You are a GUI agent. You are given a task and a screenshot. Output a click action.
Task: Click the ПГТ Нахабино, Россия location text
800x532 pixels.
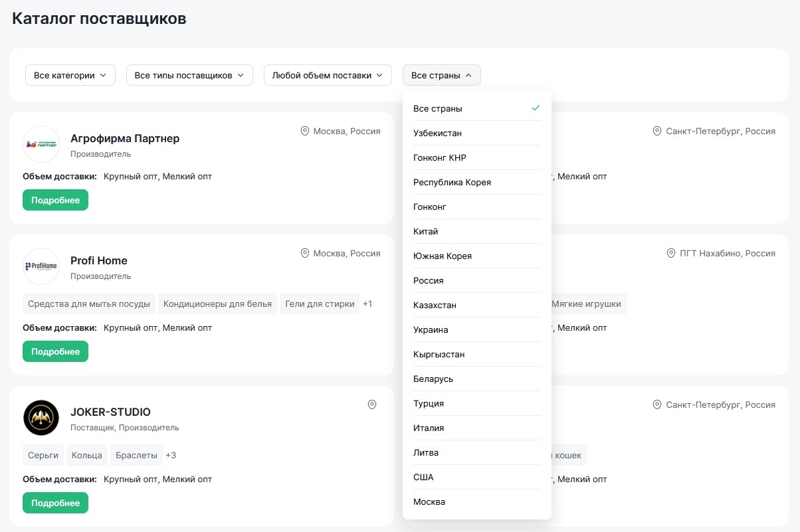point(727,254)
